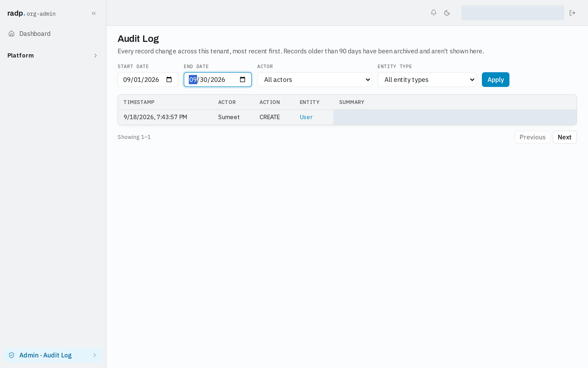Click the CREATE action cell
The height and width of the screenshot is (368, 588).
(x=270, y=117)
